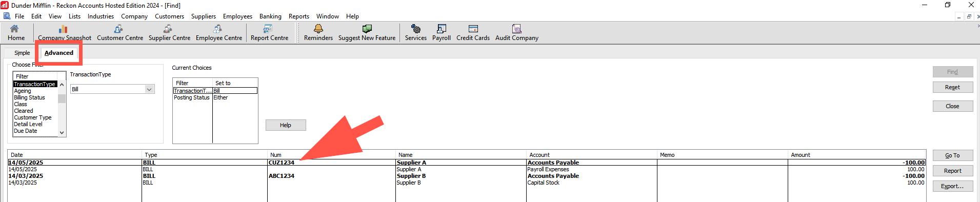The width and height of the screenshot is (980, 202).
Task: Select TransactionType row in Current Choices
Action: [x=215, y=91]
